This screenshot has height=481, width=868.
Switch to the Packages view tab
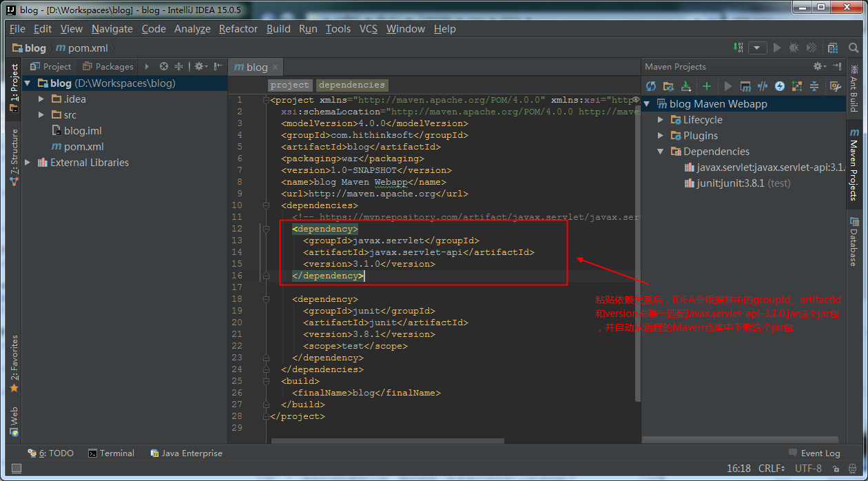pyautogui.click(x=108, y=67)
